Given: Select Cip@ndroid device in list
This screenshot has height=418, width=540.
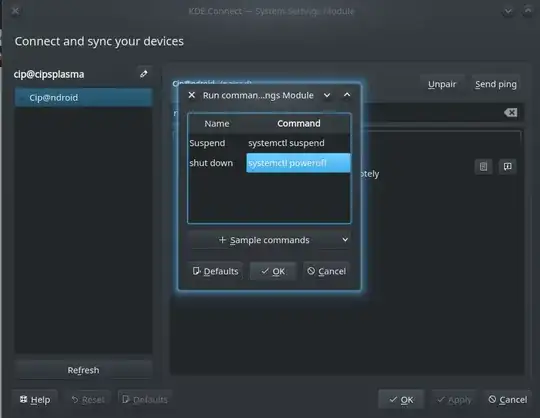Looking at the screenshot, I should pyautogui.click(x=83, y=97).
